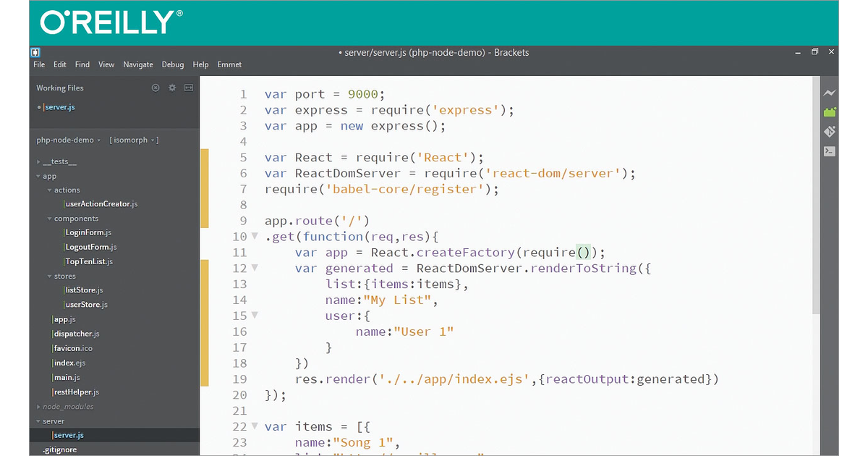Open the Debug menu
The height and width of the screenshot is (456, 868).
click(173, 64)
